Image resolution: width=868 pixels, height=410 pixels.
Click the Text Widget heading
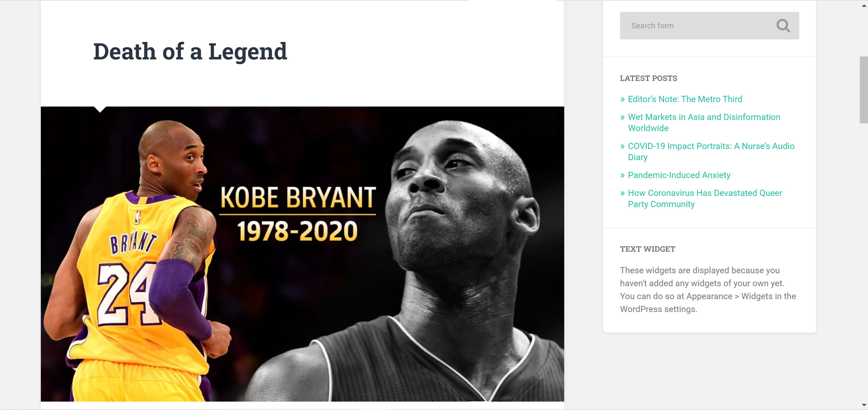pos(647,249)
